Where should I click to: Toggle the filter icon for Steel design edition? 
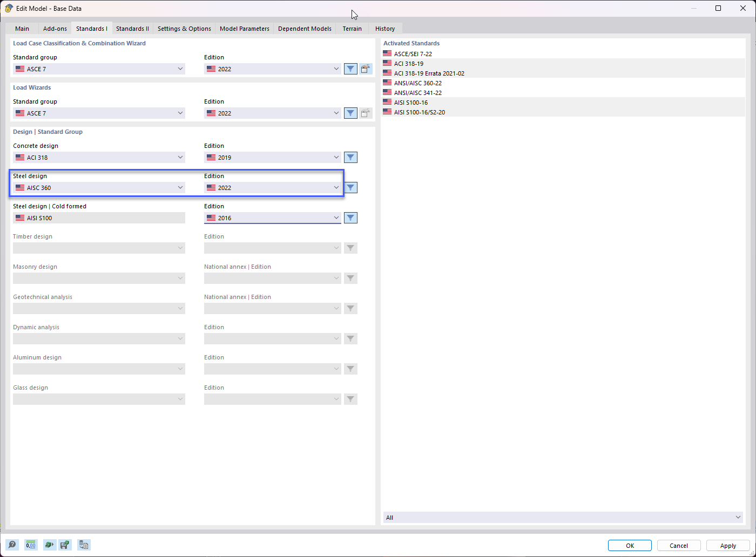coord(350,188)
